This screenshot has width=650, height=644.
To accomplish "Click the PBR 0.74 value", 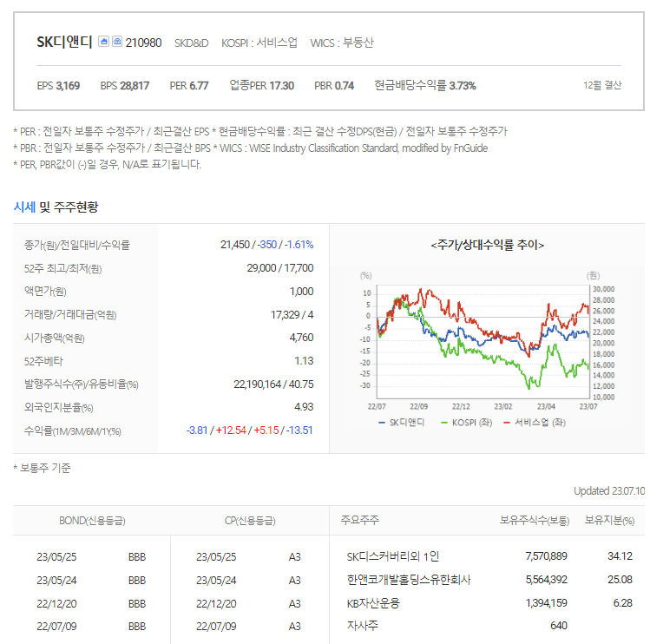I will coord(334,86).
